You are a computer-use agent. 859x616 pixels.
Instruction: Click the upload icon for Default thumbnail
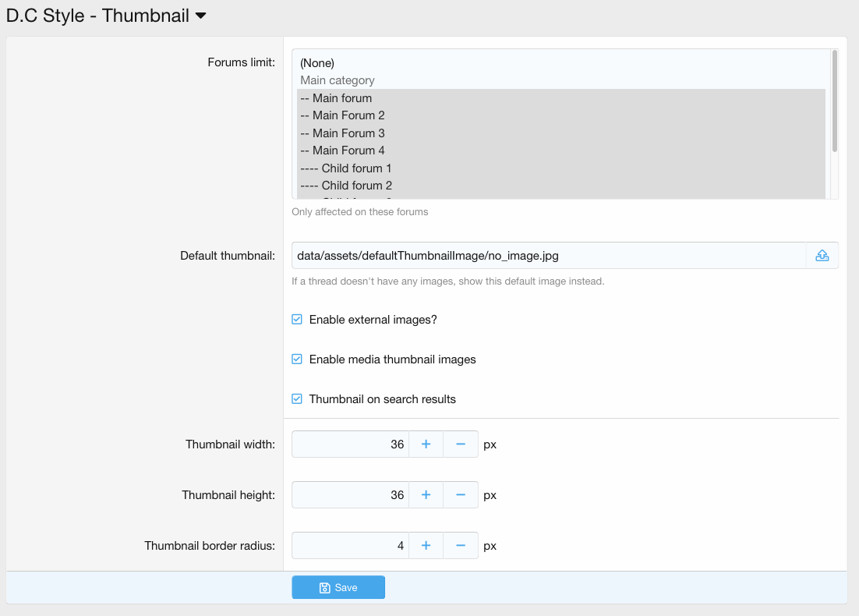(x=822, y=256)
